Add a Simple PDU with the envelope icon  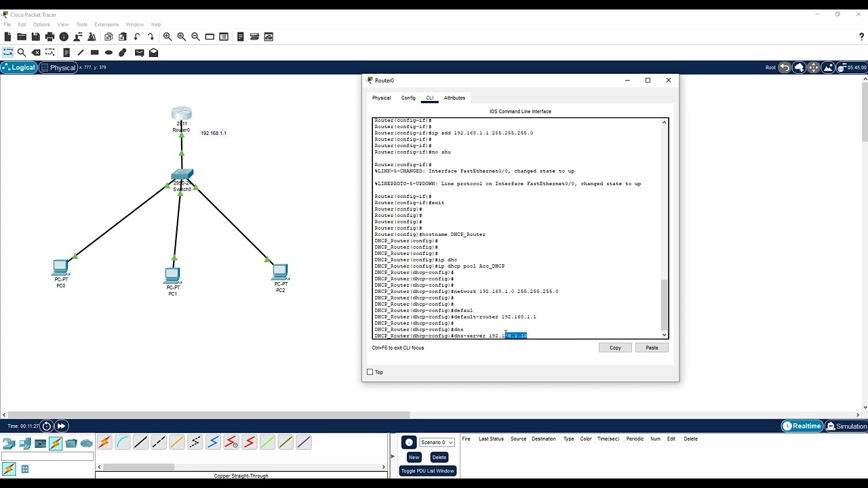coord(140,52)
